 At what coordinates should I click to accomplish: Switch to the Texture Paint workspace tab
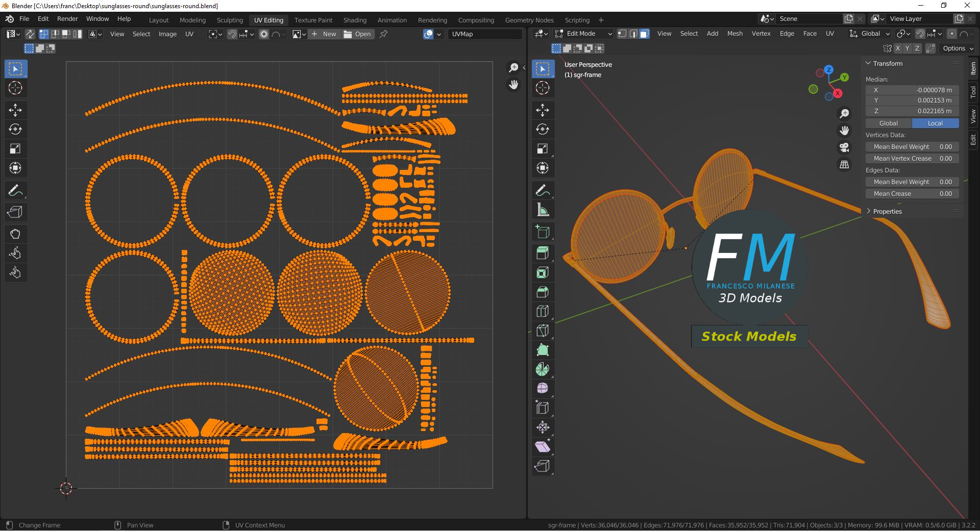point(313,20)
